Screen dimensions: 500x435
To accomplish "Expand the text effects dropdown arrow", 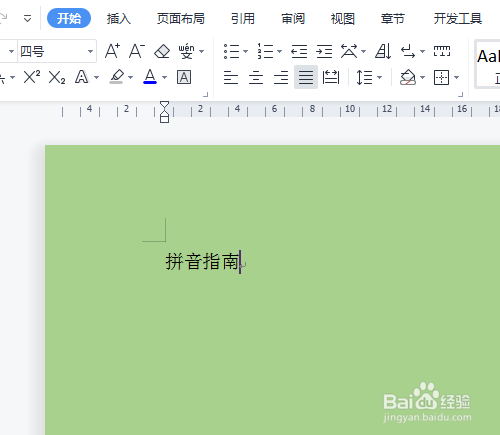I will pos(96,77).
